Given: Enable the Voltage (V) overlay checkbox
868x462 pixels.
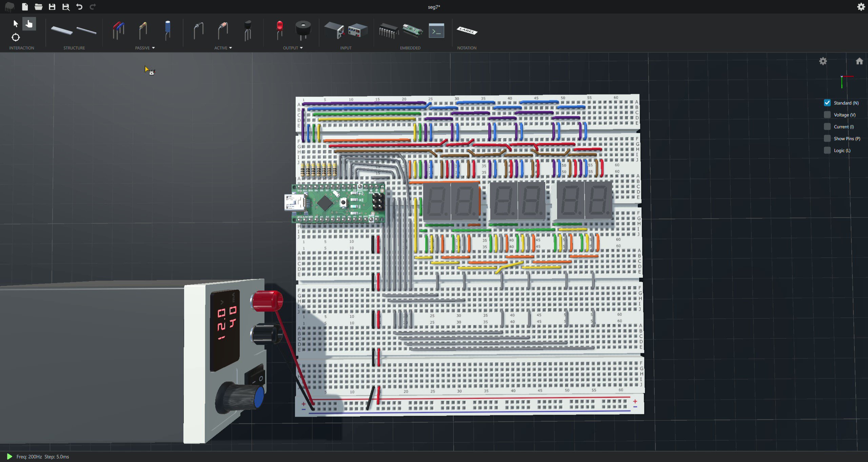Looking at the screenshot, I should point(827,114).
